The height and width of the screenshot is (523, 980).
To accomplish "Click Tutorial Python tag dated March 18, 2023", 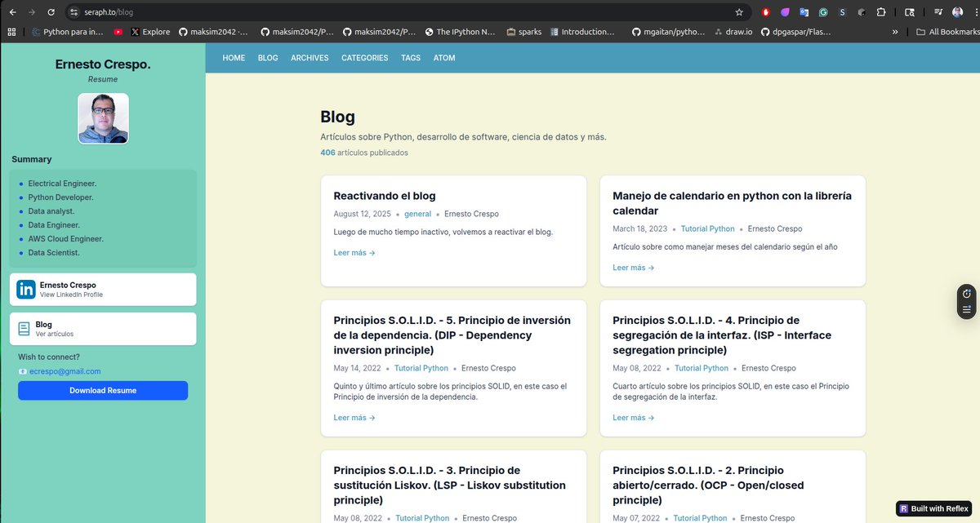I will [x=708, y=228].
